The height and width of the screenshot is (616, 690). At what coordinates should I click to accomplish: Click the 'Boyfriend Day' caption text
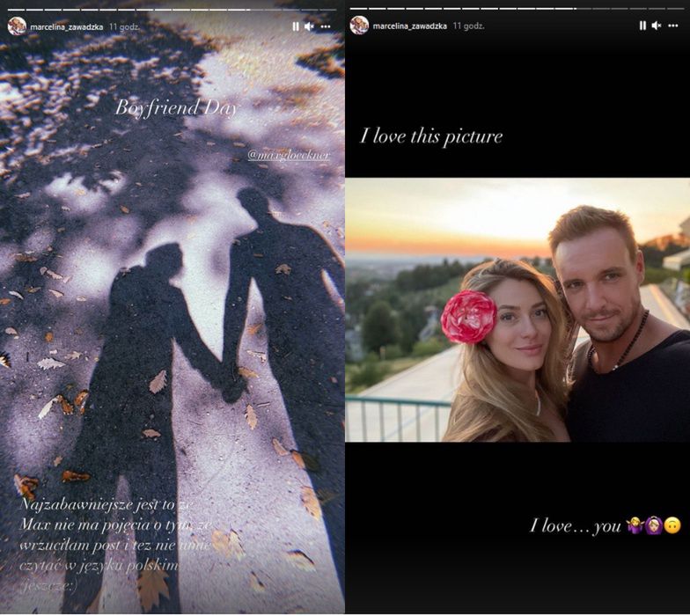coord(176,108)
